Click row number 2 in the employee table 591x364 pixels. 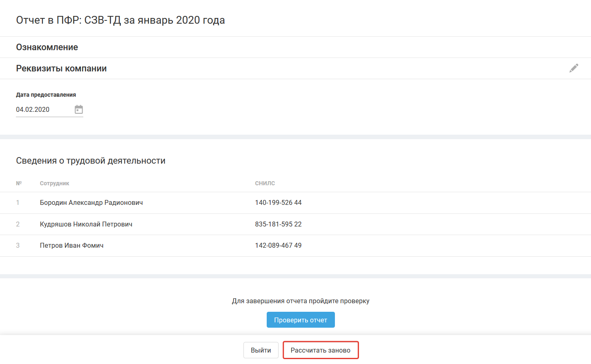pyautogui.click(x=18, y=224)
